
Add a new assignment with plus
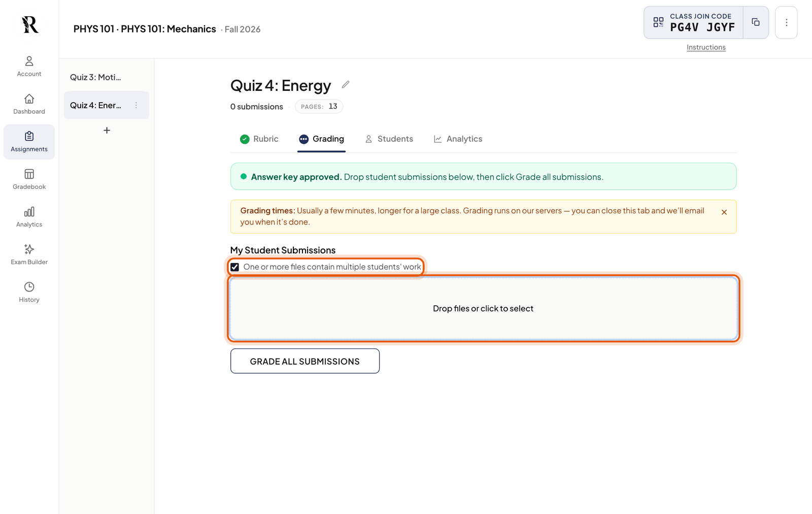(x=107, y=131)
